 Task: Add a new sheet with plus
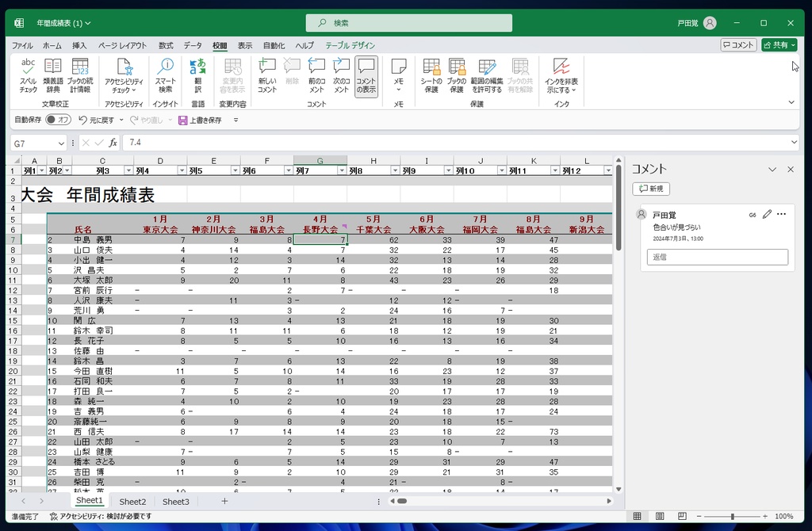pyautogui.click(x=224, y=501)
